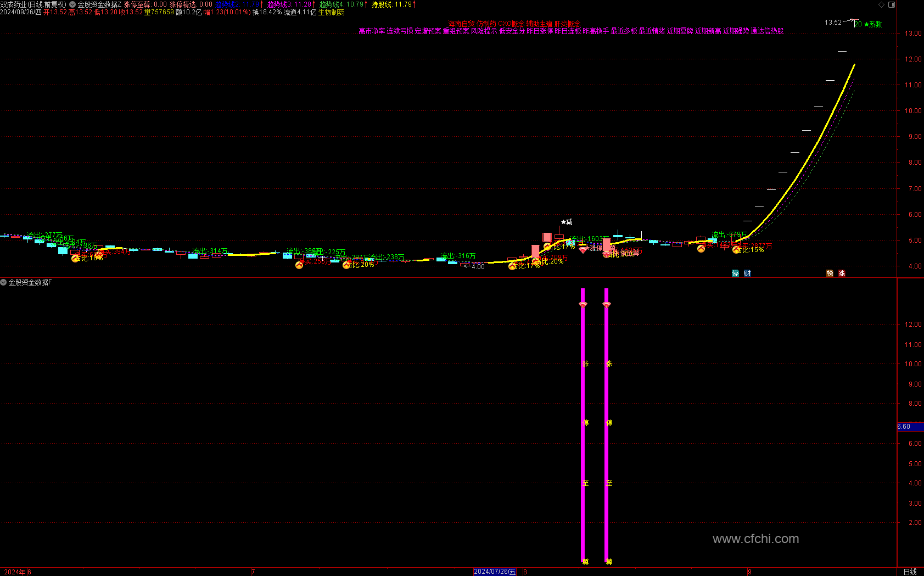Screen dimensions: 924x576
Task: Click the month 7 marker on time axis
Action: pyautogui.click(x=253, y=572)
